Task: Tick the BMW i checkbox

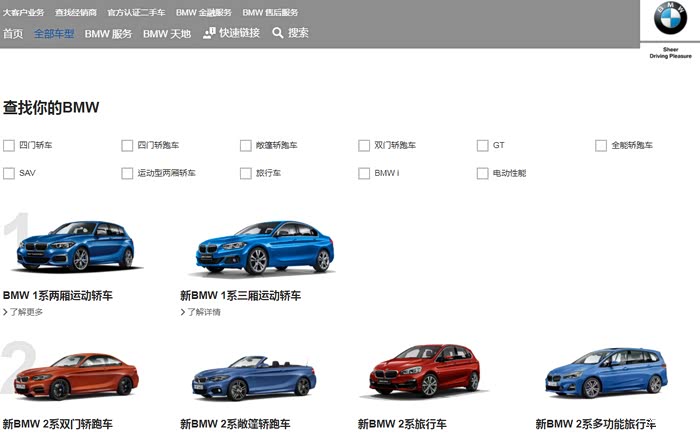Action: 364,173
